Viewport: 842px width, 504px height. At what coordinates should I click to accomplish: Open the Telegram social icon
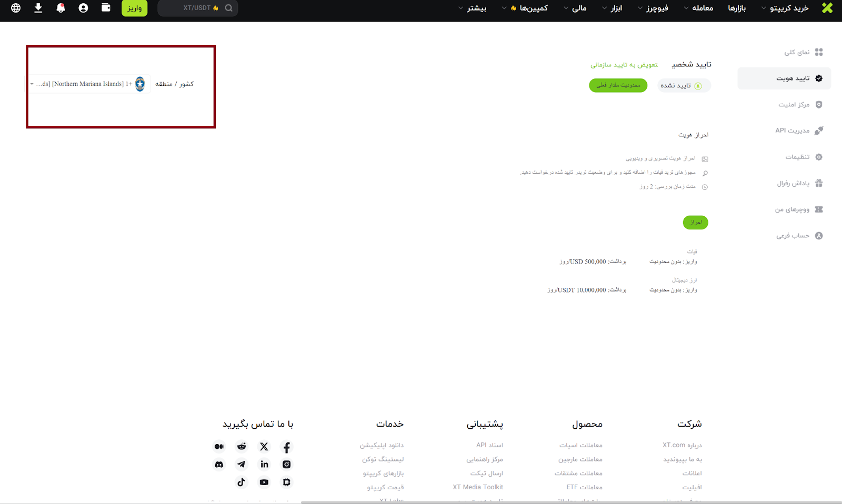click(x=242, y=465)
